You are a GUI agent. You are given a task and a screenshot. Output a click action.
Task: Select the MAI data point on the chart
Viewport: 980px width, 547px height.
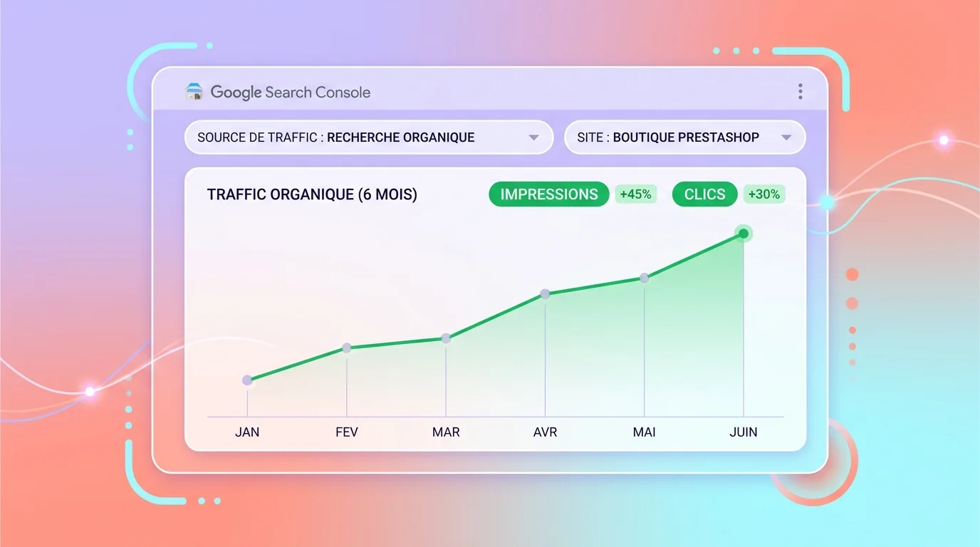pyautogui.click(x=645, y=278)
